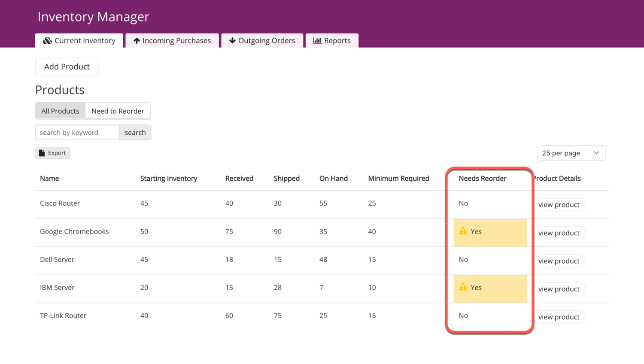Viewport: 644px width, 364px height.
Task: View product details for Dell Server
Action: click(559, 261)
